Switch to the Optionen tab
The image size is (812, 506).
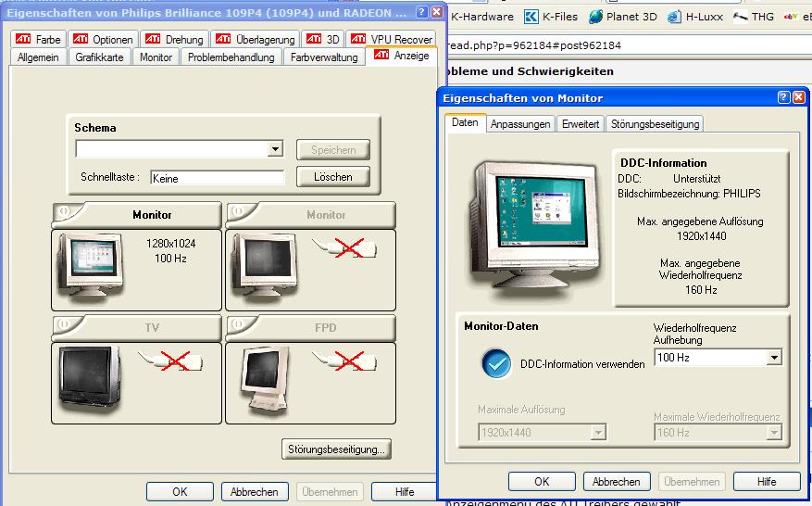[x=103, y=40]
